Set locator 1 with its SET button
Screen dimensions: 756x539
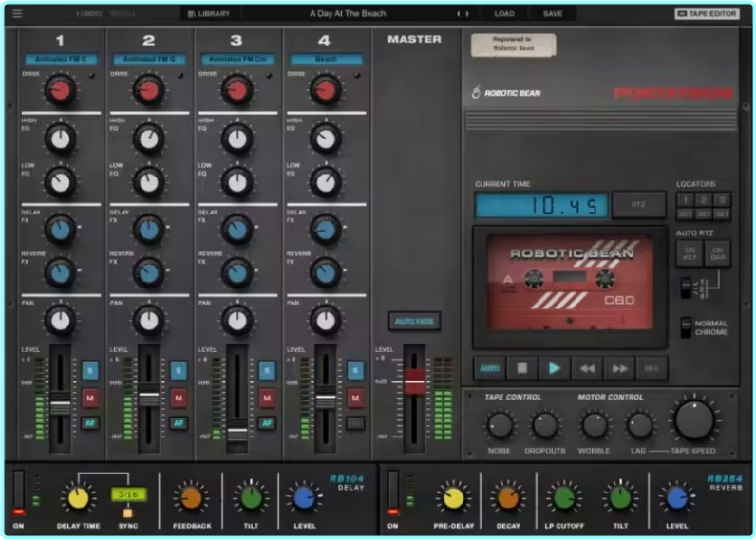[x=686, y=214]
